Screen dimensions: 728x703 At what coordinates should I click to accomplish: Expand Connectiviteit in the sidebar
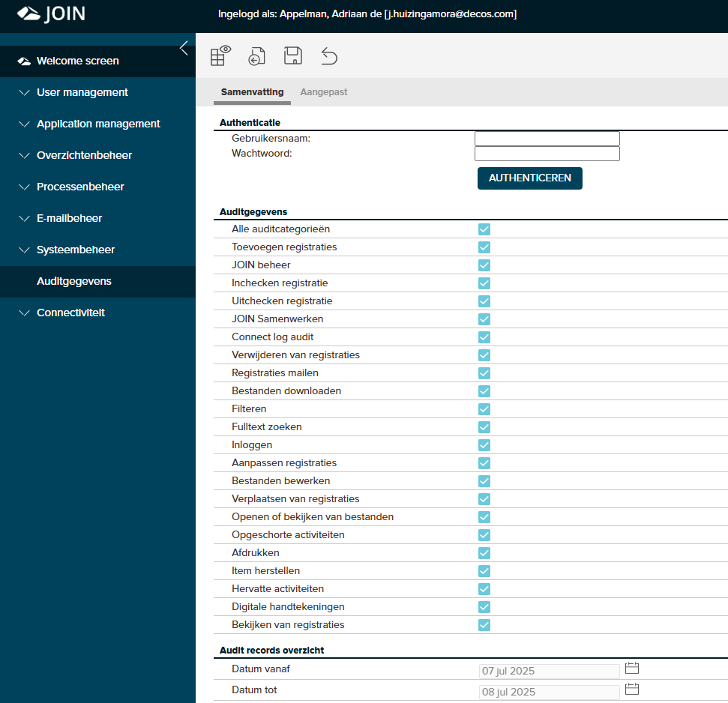click(x=70, y=313)
